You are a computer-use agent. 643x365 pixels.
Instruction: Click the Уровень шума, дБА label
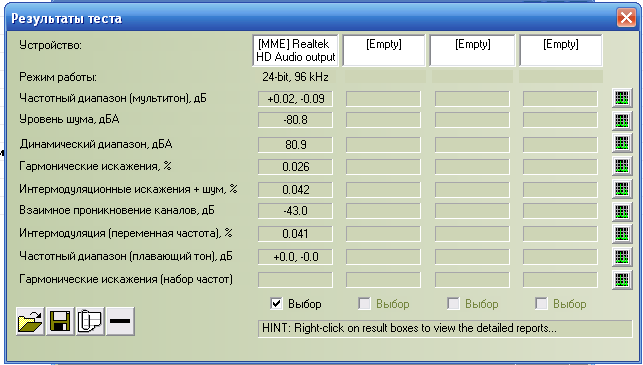(69, 119)
